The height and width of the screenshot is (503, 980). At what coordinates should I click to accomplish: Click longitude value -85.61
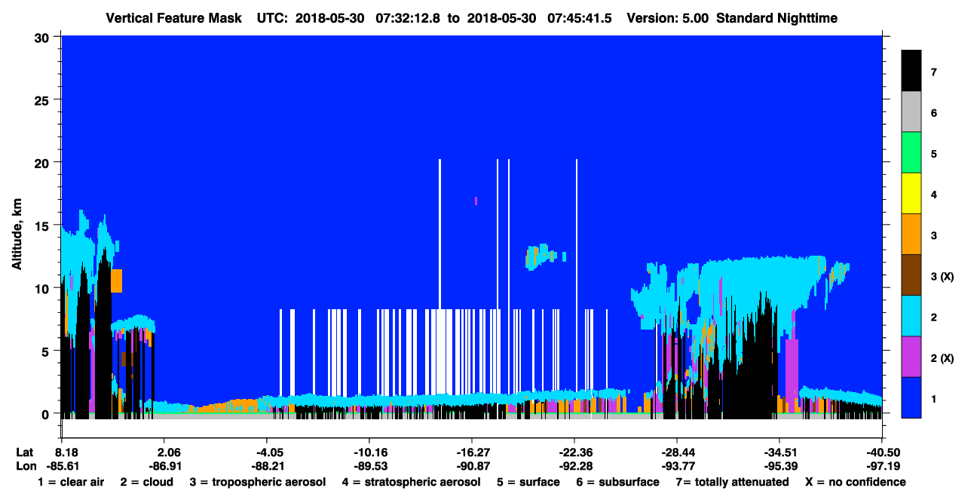click(x=63, y=466)
